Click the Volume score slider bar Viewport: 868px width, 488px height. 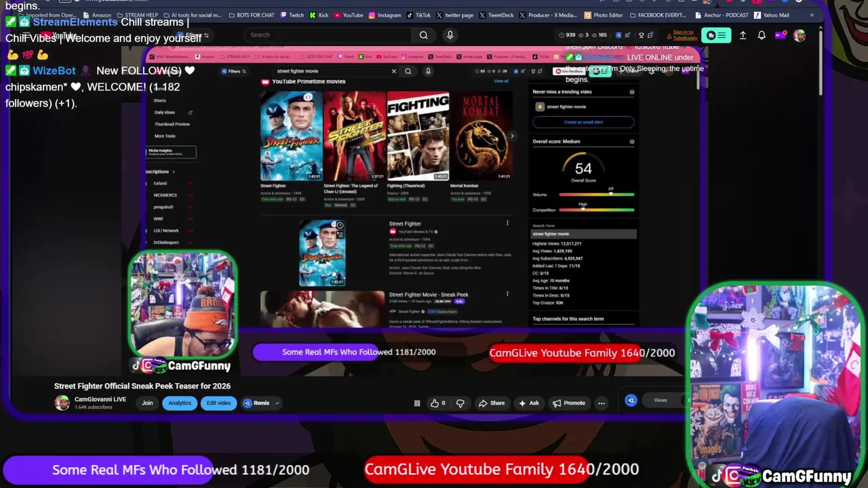coord(597,195)
